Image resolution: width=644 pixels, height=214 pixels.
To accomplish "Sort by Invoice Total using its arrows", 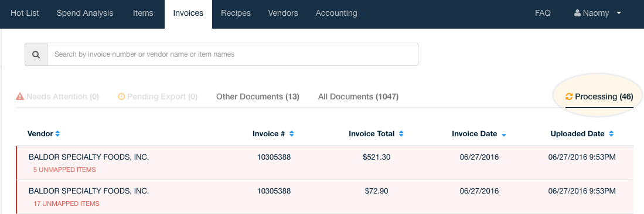I will click(x=401, y=134).
